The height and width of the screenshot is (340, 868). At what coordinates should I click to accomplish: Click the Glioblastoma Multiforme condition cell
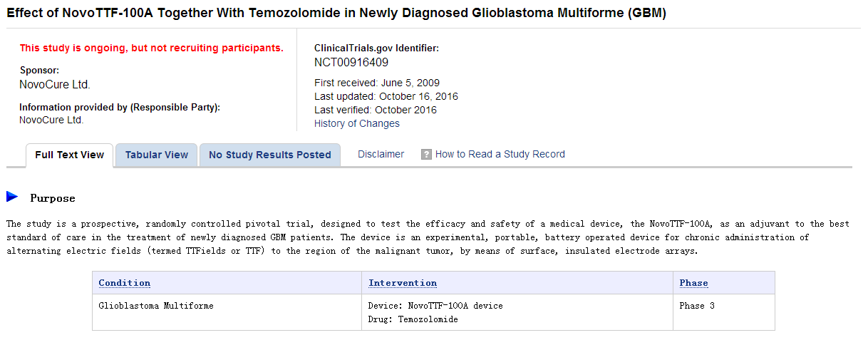click(156, 306)
